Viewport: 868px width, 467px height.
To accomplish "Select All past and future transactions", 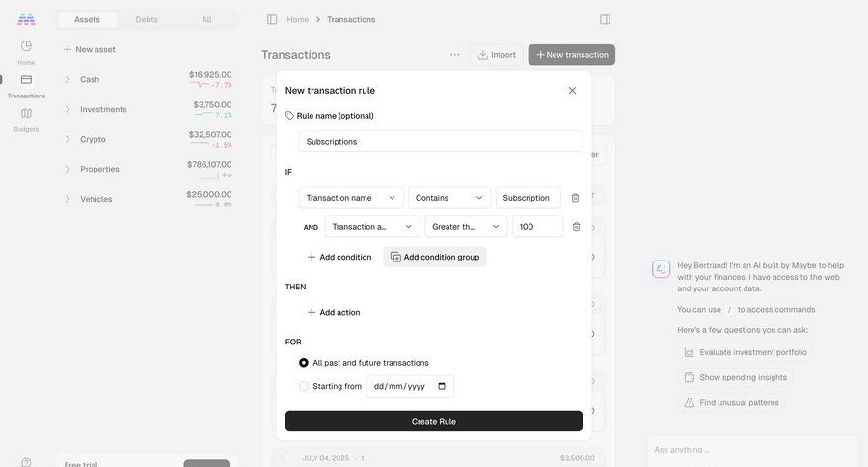I will (304, 362).
